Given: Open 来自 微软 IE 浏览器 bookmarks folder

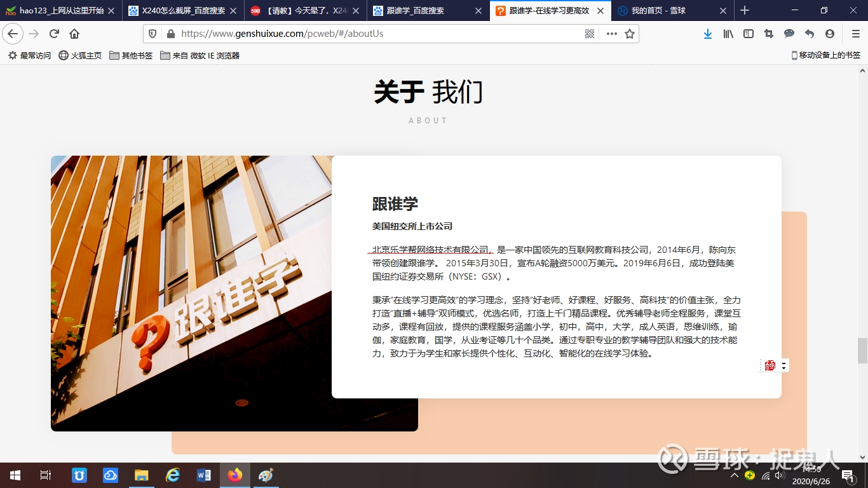Looking at the screenshot, I should [x=200, y=55].
